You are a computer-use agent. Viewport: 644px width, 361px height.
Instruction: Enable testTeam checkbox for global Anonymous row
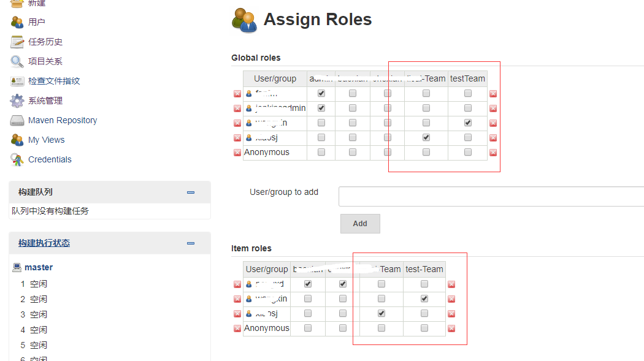pos(468,152)
